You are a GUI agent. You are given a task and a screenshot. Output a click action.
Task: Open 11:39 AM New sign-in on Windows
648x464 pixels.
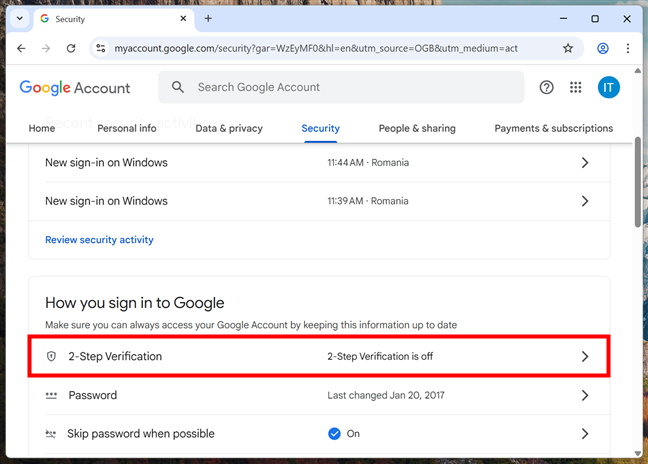[x=319, y=201]
